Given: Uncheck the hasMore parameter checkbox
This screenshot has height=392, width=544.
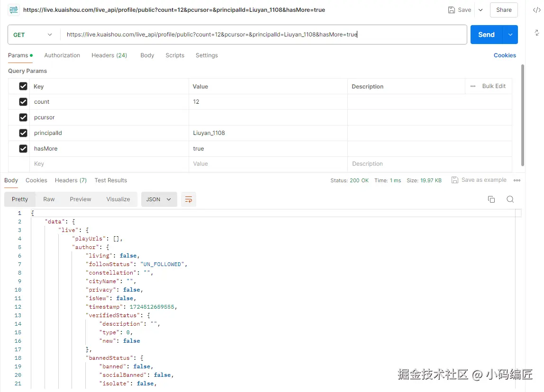Looking at the screenshot, I should 23,148.
